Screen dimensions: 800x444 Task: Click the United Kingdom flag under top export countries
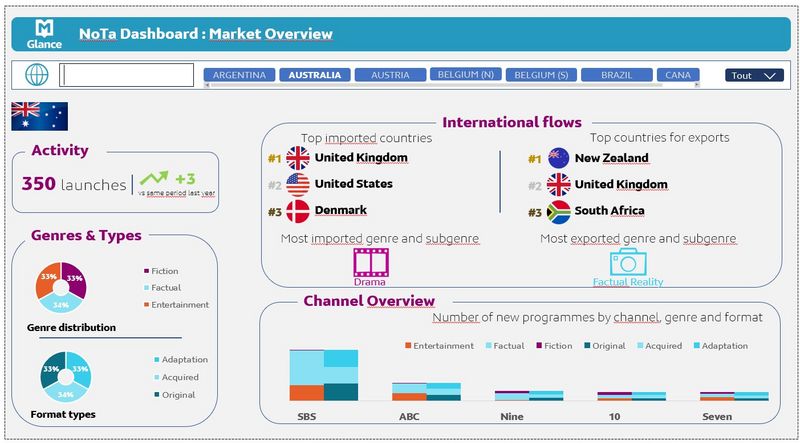tap(558, 184)
